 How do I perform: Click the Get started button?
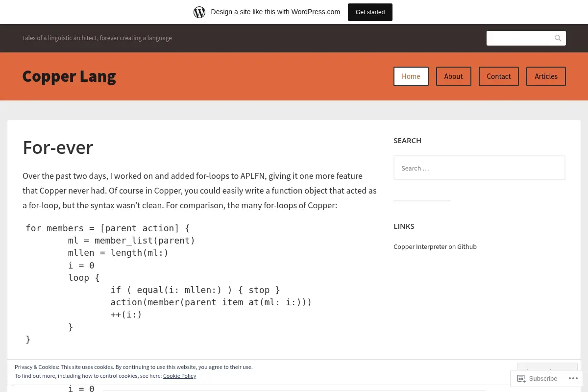370,12
